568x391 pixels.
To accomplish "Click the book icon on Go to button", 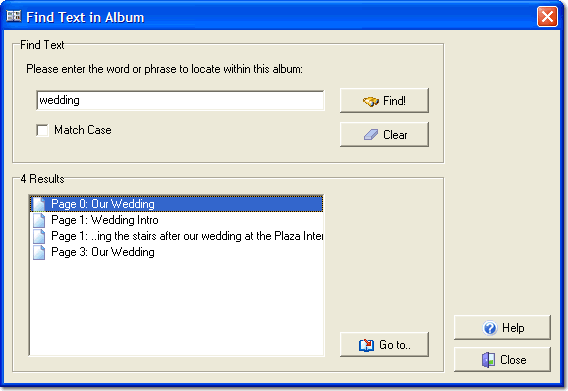I will 366,345.
